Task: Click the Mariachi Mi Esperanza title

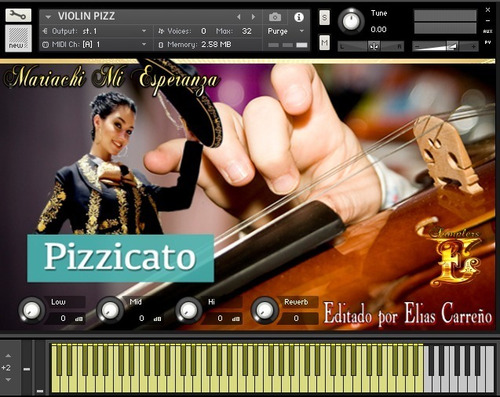Action: 112,79
